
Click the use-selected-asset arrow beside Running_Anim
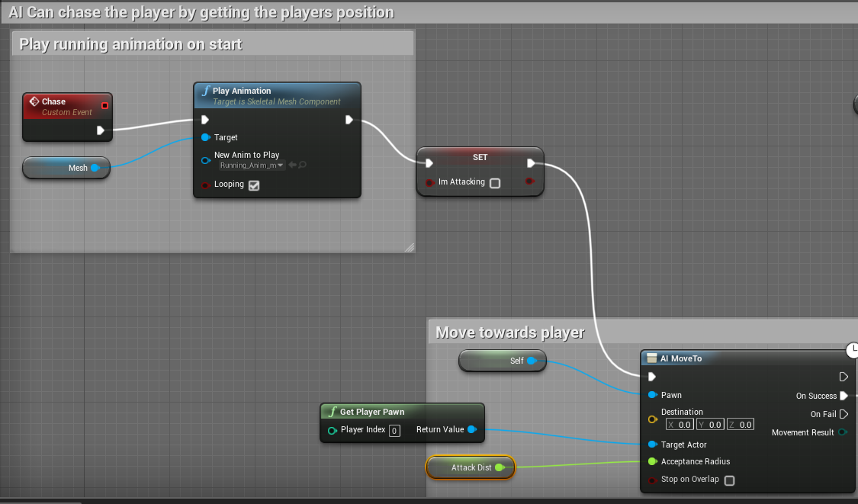(x=292, y=165)
